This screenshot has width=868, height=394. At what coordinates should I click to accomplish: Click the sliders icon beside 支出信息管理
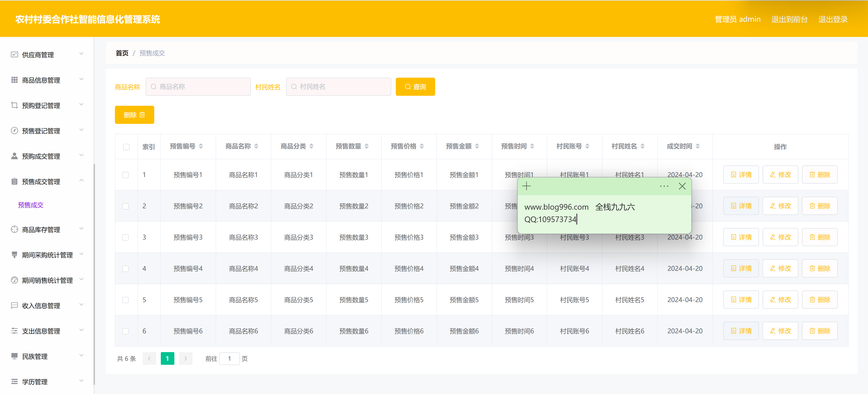14,331
